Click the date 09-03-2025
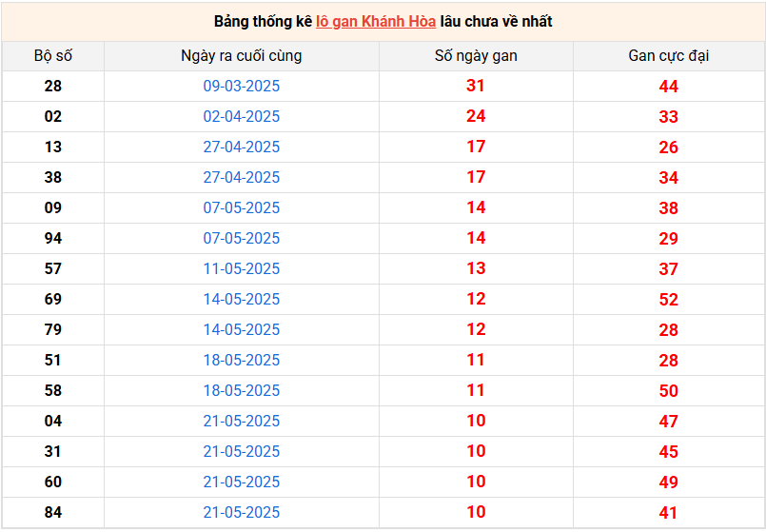The image size is (766, 532). pyautogui.click(x=242, y=87)
